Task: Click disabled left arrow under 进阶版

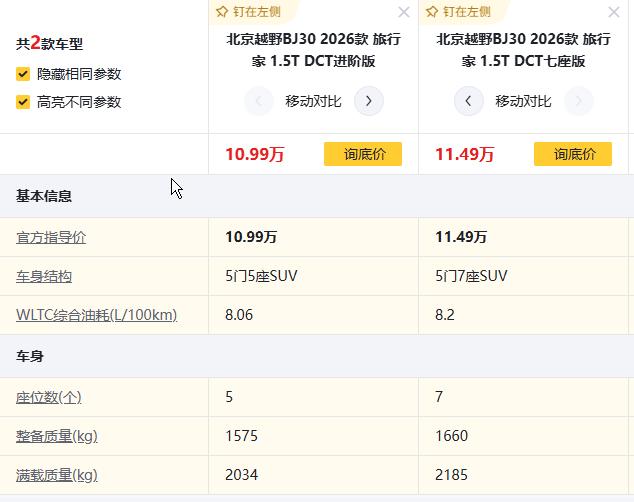Action: click(x=258, y=101)
